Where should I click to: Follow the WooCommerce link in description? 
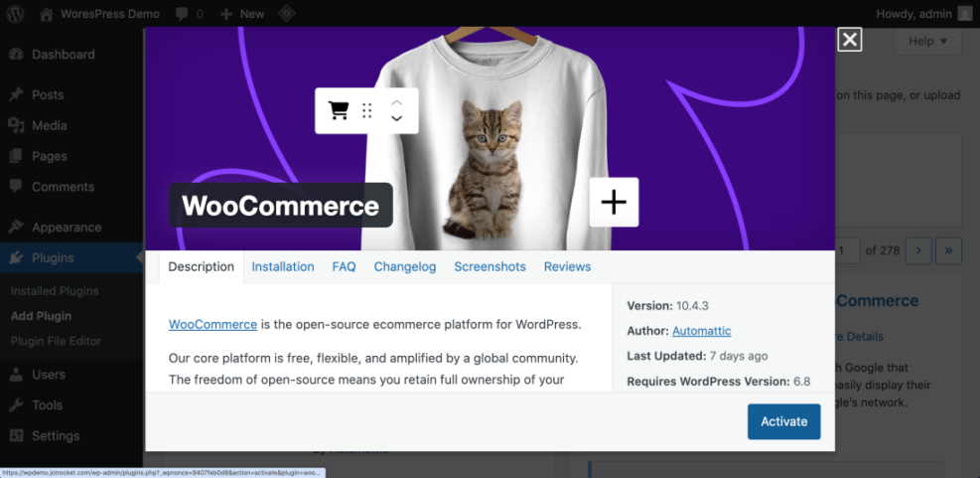pyautogui.click(x=213, y=325)
